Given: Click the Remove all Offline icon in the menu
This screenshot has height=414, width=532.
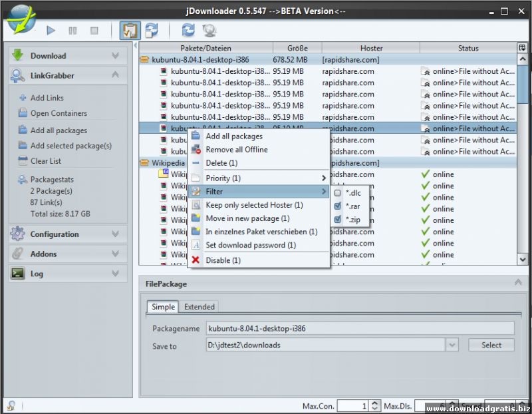Looking at the screenshot, I should [x=196, y=150].
